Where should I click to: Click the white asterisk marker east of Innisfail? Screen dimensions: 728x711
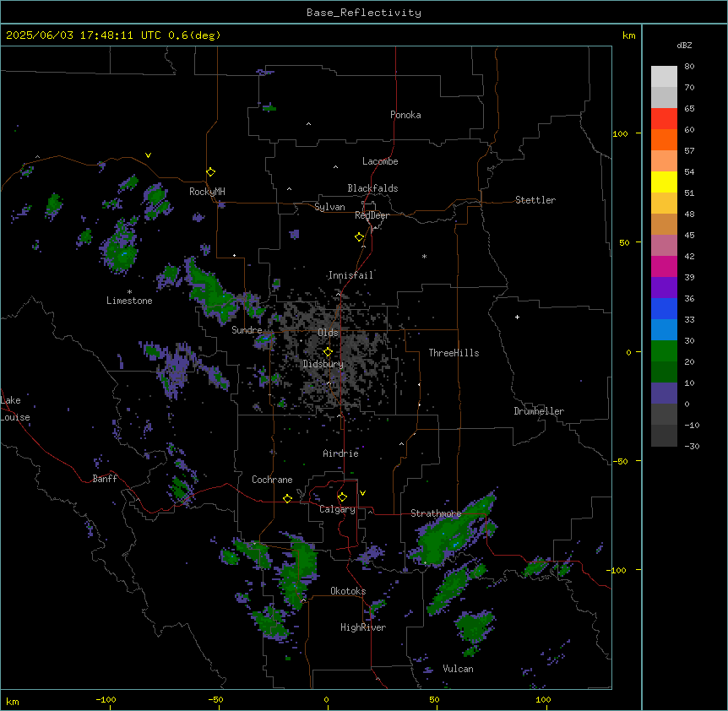[424, 256]
